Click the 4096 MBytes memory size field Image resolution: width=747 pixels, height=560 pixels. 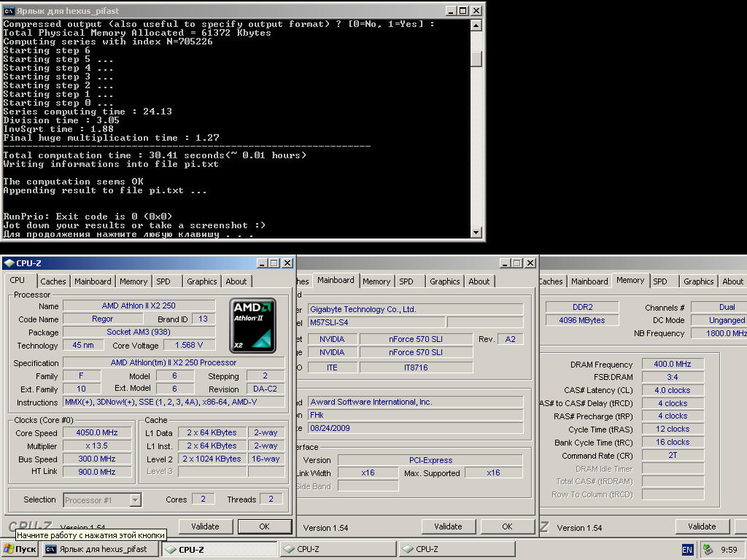point(582,320)
